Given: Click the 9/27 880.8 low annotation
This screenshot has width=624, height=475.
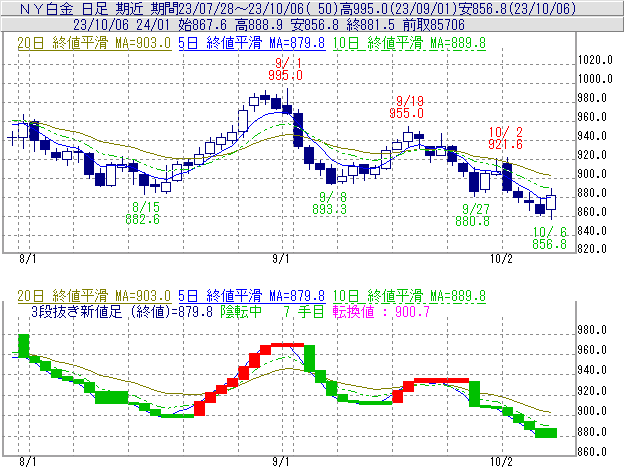Looking at the screenshot, I should pos(472,215).
